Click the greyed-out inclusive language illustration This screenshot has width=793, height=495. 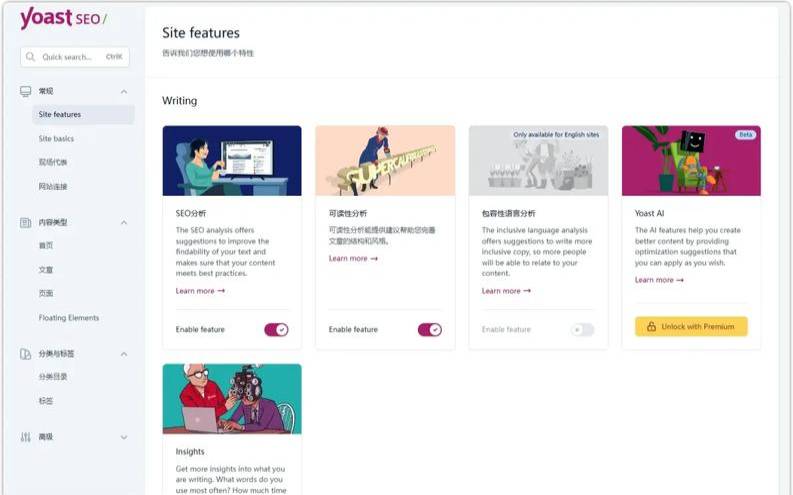coord(538,161)
